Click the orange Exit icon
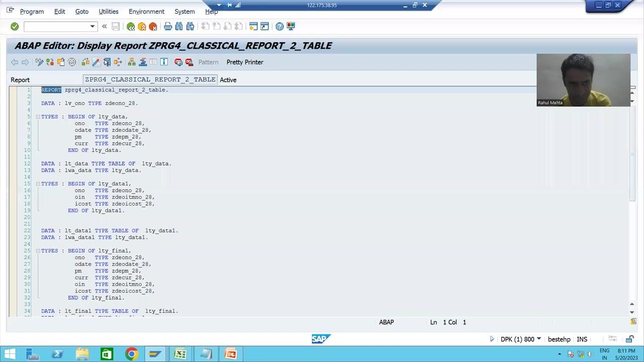 [x=142, y=26]
